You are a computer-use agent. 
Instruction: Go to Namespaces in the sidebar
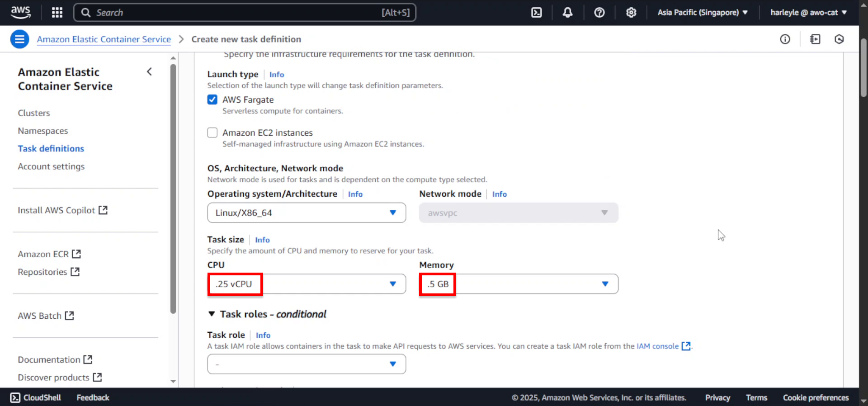[43, 131]
